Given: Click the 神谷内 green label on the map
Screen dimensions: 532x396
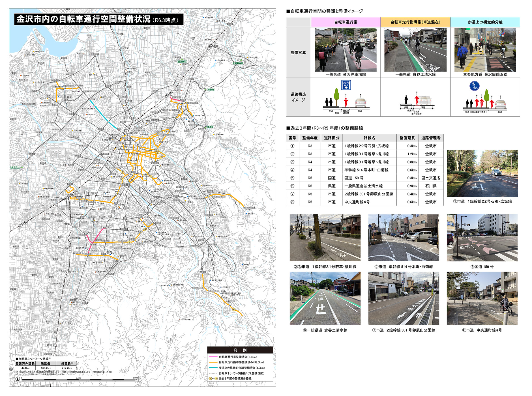Looking at the screenshot, I should pyautogui.click(x=210, y=89).
